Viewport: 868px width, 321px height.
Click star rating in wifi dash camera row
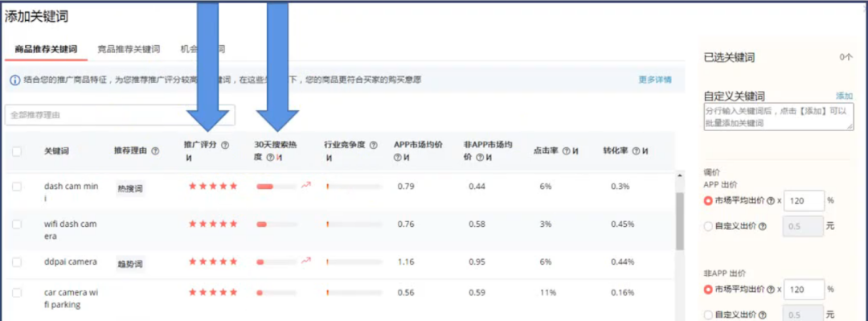[x=213, y=224]
